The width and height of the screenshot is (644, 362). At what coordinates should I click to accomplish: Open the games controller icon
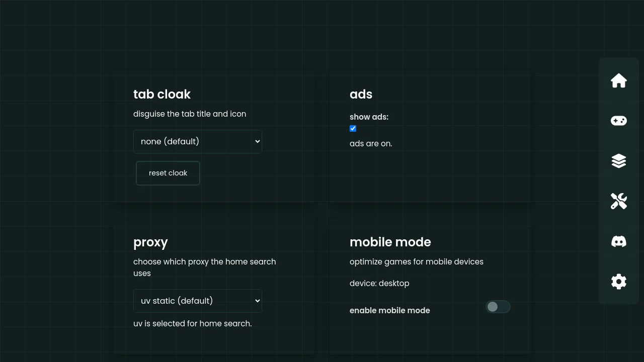(618, 121)
